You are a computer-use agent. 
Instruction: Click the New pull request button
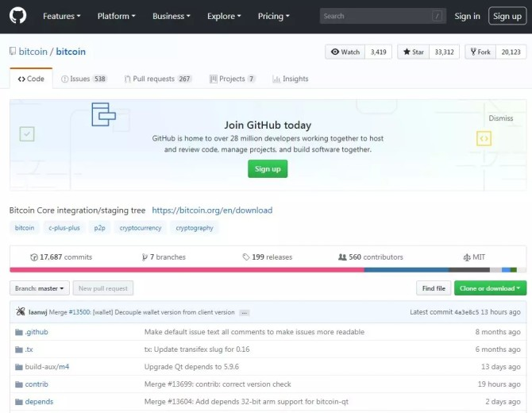point(102,288)
